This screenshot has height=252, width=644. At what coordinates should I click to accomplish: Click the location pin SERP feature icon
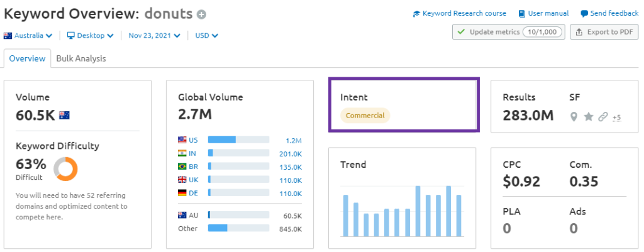[x=574, y=117]
